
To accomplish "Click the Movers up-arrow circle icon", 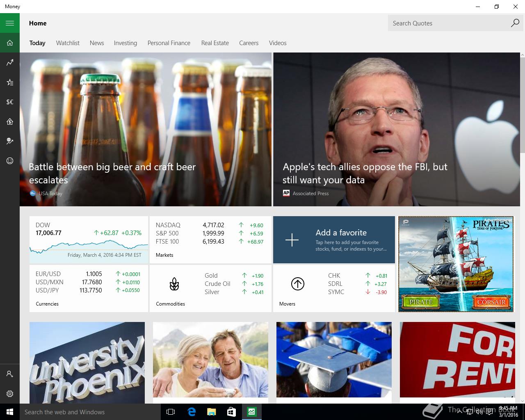I will (297, 284).
